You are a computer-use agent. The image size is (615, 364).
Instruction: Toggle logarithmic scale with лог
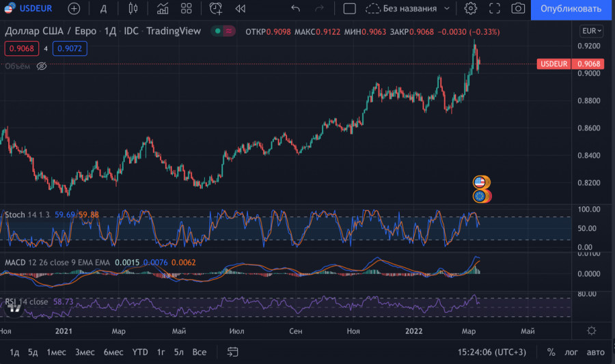(572, 352)
